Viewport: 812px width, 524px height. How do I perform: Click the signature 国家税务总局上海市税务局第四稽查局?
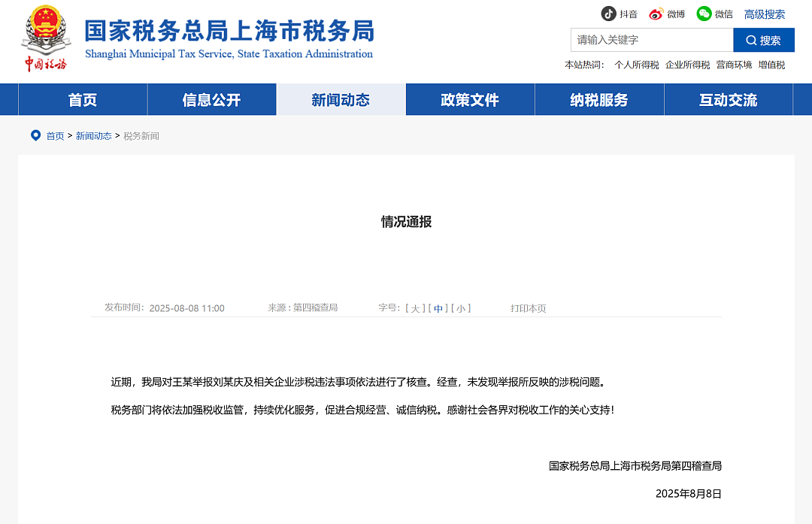tap(635, 465)
